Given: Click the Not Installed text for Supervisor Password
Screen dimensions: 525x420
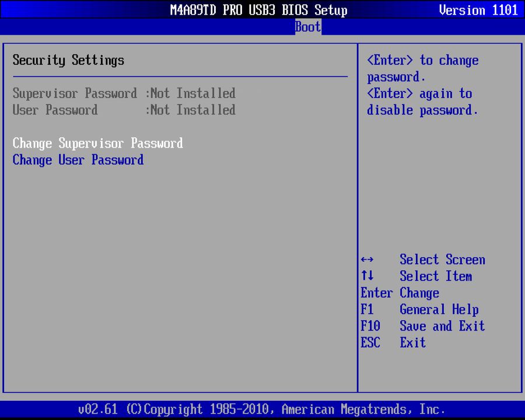Looking at the screenshot, I should click(192, 93).
